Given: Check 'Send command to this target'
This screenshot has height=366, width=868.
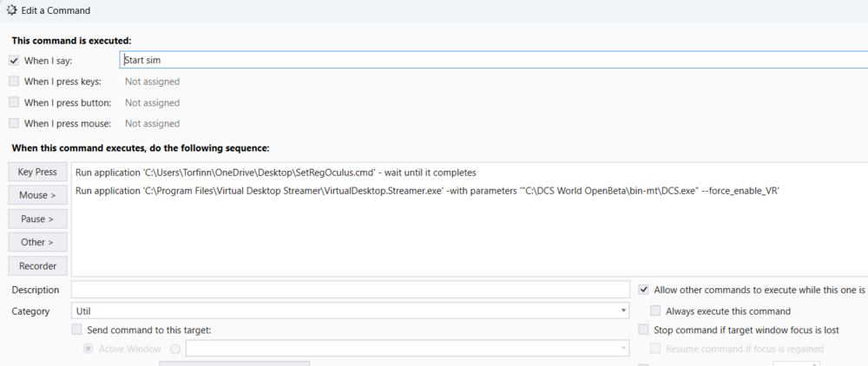Looking at the screenshot, I should pyautogui.click(x=76, y=330).
